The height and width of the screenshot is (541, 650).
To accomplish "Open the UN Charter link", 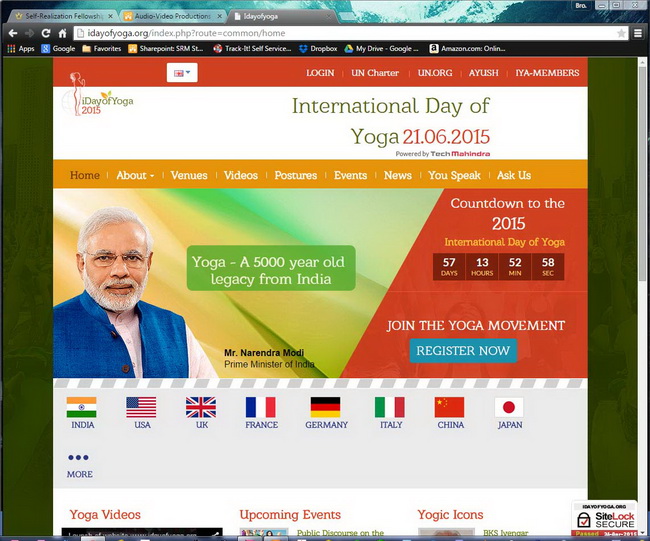I will click(375, 73).
